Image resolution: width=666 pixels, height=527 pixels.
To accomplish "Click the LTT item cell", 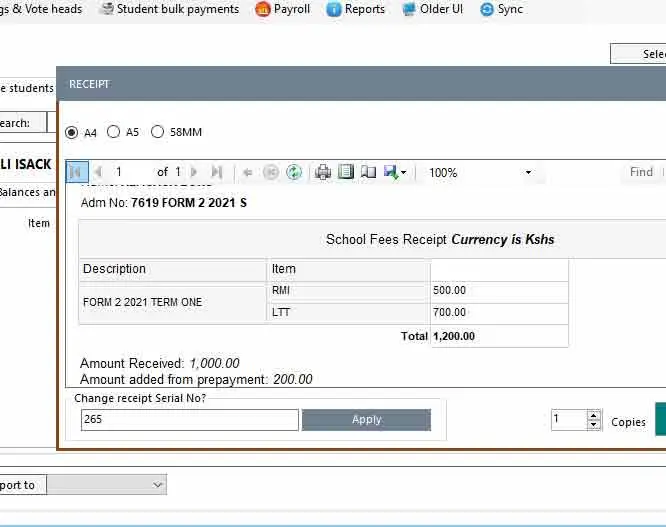I will point(348,313).
